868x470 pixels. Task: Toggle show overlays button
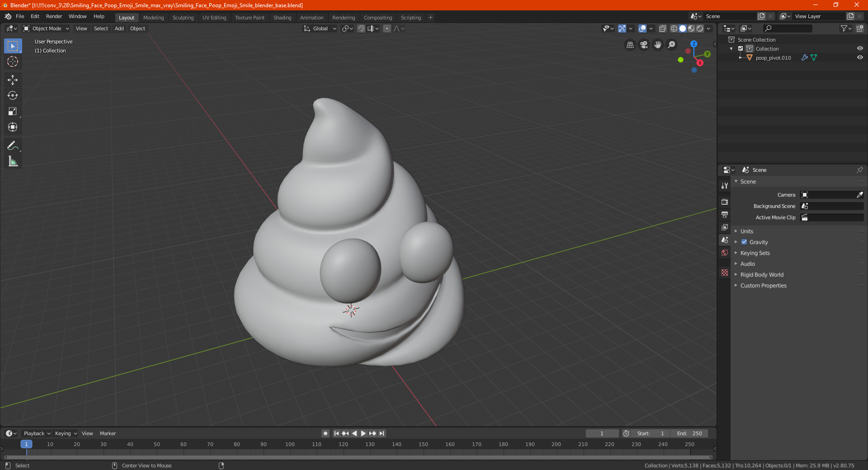click(x=642, y=28)
